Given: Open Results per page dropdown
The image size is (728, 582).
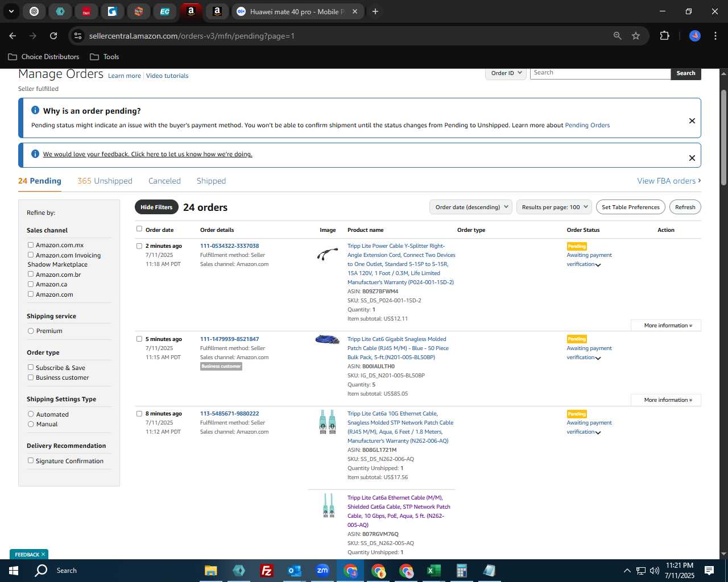Looking at the screenshot, I should click(x=555, y=207).
